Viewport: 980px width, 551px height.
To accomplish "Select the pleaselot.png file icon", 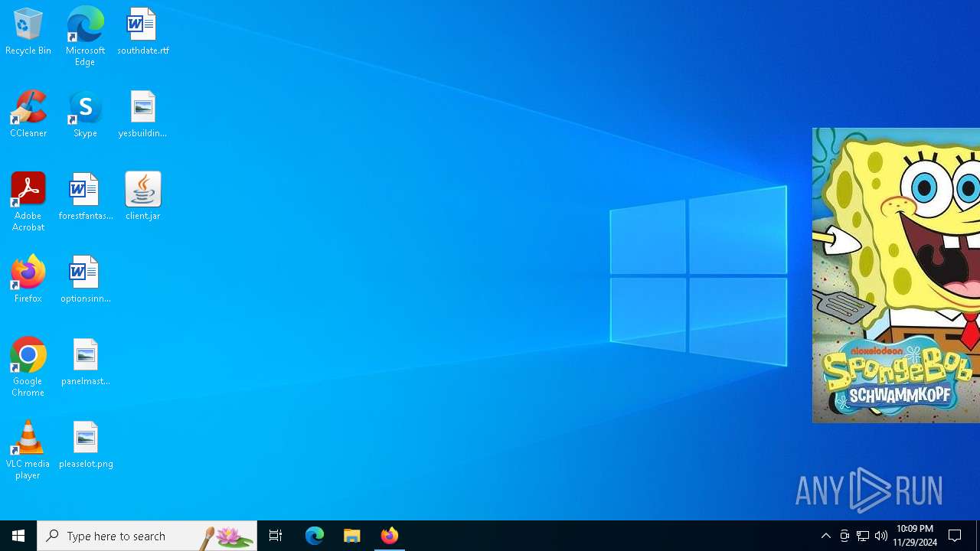I will [x=85, y=445].
